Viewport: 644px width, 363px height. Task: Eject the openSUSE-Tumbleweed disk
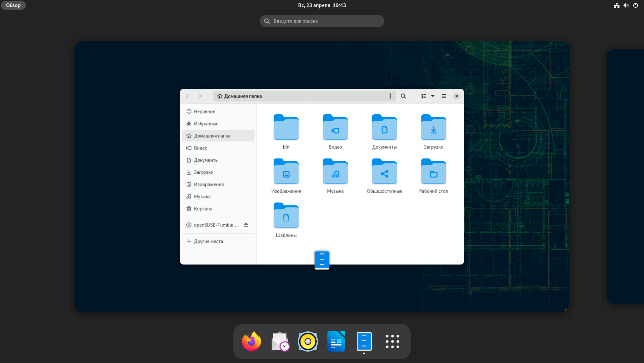246,225
